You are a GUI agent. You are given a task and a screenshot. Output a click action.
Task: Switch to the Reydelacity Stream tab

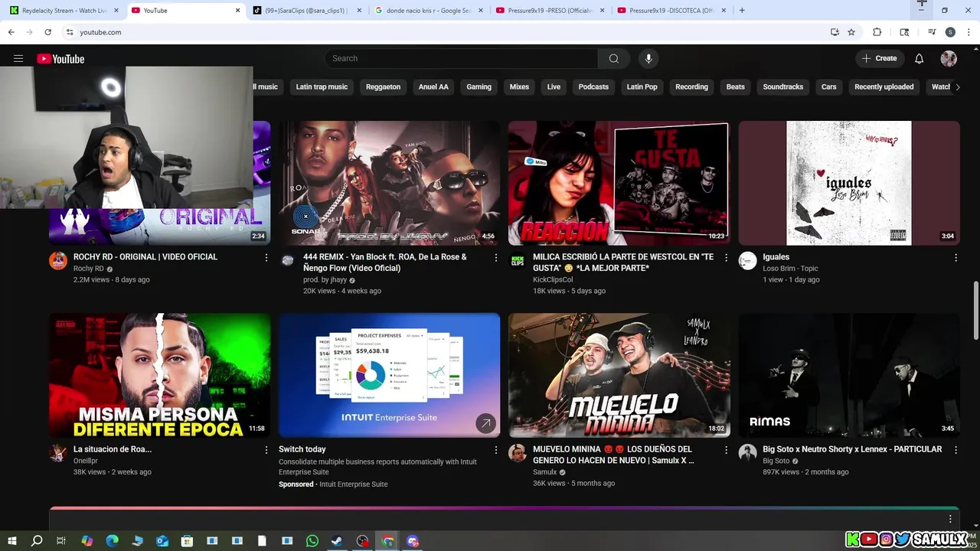click(64, 11)
